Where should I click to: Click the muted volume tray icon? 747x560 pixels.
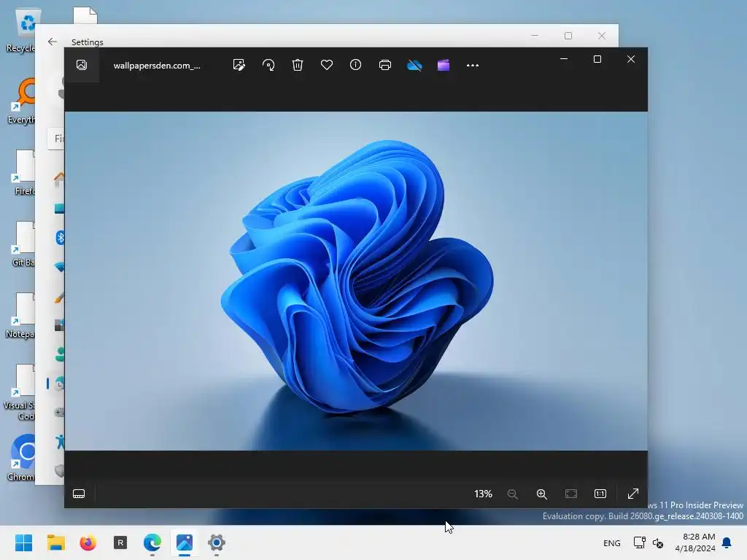[658, 542]
